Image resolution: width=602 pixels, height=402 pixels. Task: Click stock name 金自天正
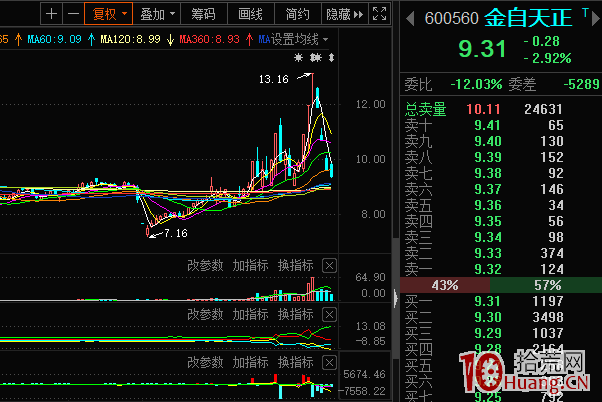[x=528, y=18]
